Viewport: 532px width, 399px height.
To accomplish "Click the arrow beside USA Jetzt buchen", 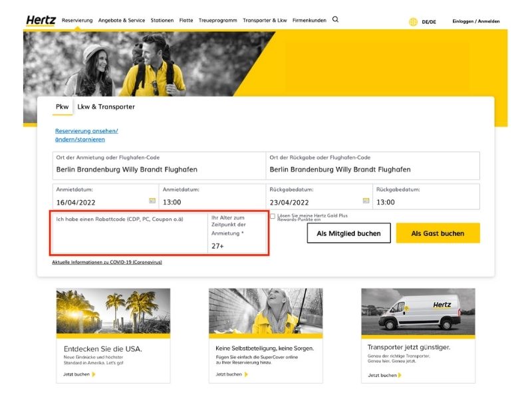I will click(94, 374).
